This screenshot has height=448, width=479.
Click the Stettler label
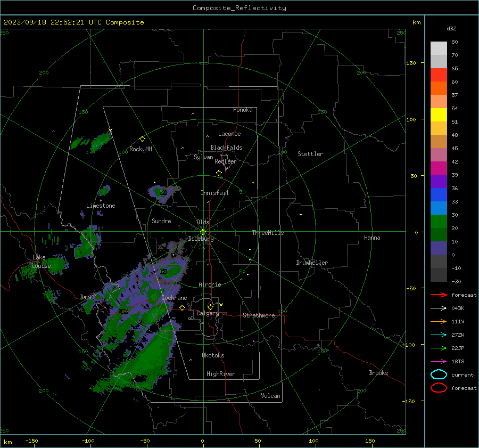(x=310, y=154)
